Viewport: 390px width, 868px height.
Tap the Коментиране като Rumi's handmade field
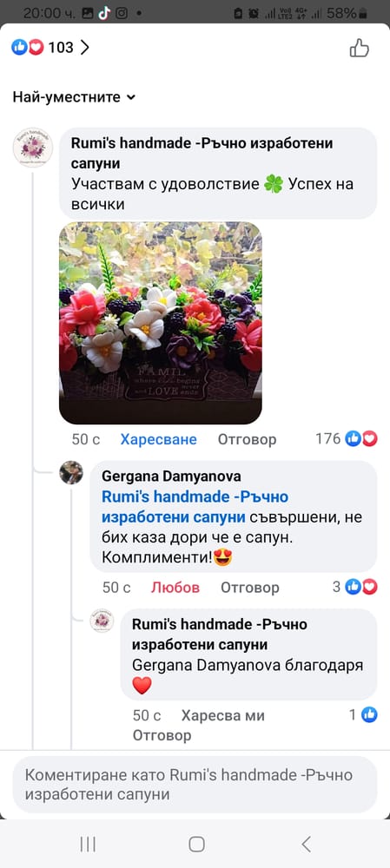tap(195, 785)
